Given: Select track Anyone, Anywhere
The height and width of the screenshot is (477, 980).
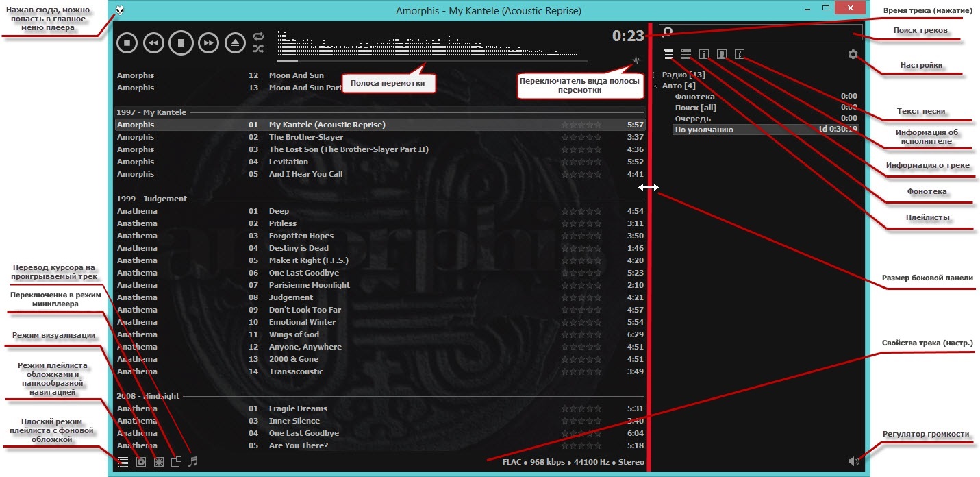Looking at the screenshot, I should 380,347.
